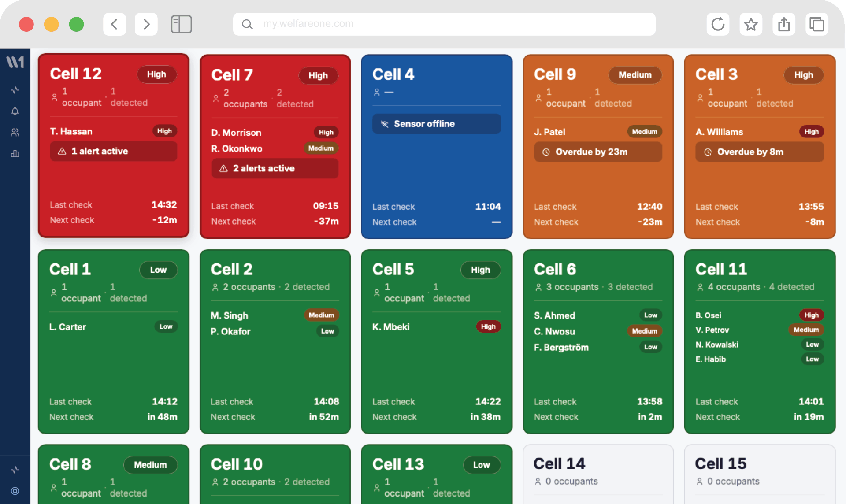The height and width of the screenshot is (504, 846).
Task: Open the Cell 2 card title
Action: [x=232, y=270]
